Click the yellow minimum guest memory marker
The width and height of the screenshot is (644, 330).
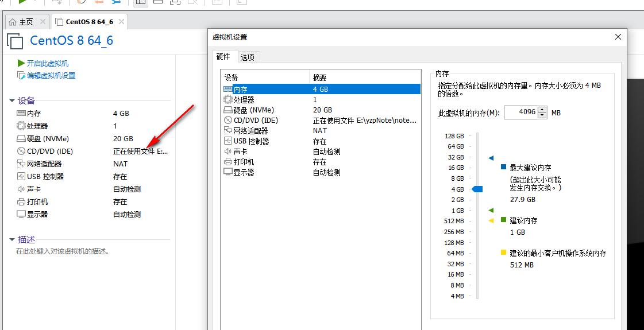[491, 221]
